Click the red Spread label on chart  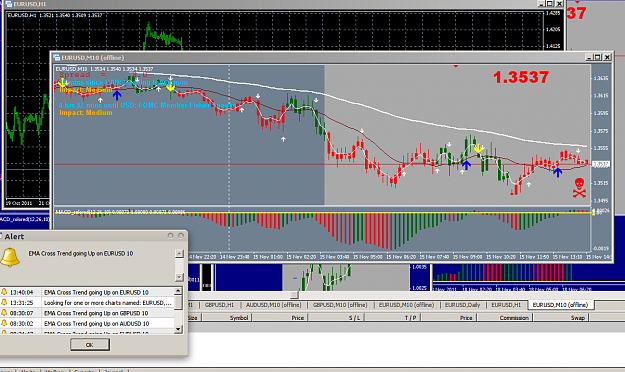tap(103, 75)
